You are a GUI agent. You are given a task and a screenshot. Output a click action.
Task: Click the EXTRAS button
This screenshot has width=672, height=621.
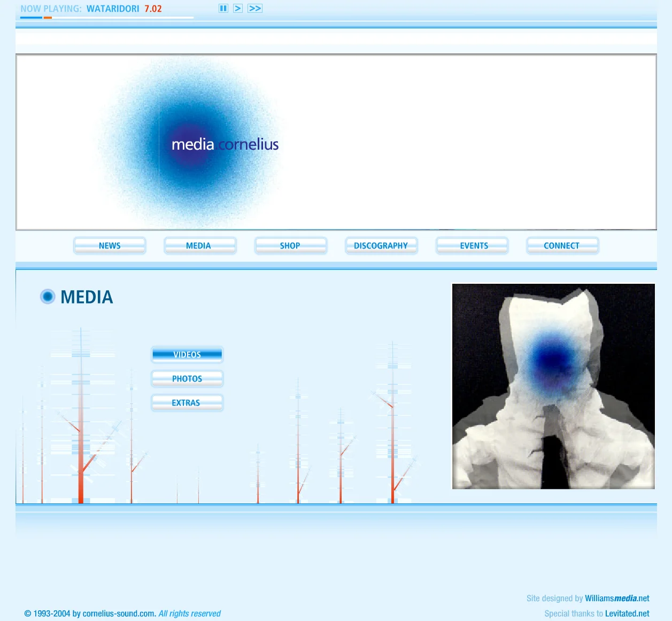click(x=187, y=403)
